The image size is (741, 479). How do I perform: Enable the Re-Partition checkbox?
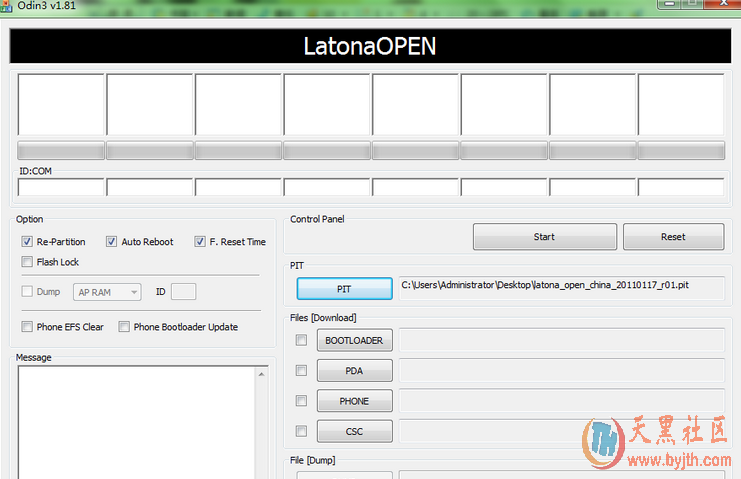click(x=27, y=242)
